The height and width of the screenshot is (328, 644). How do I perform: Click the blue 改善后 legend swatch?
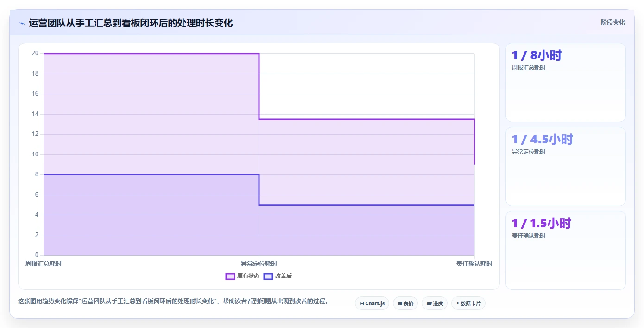pos(268,276)
